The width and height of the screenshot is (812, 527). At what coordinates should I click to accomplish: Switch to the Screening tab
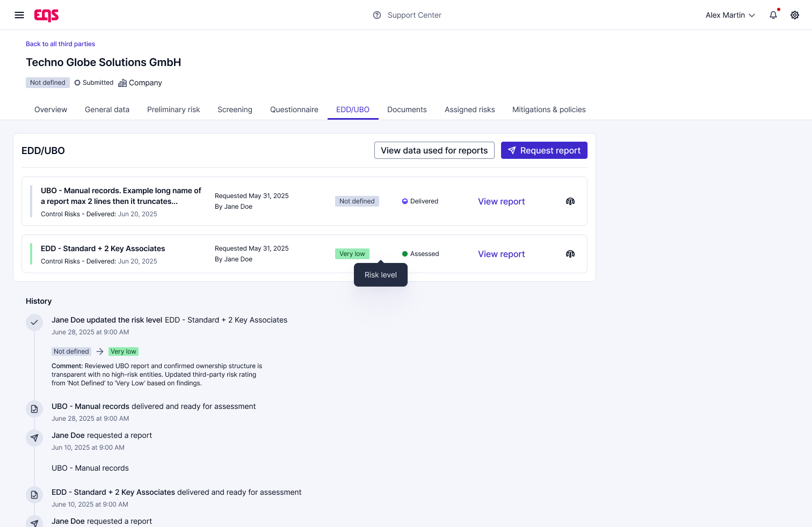click(235, 109)
